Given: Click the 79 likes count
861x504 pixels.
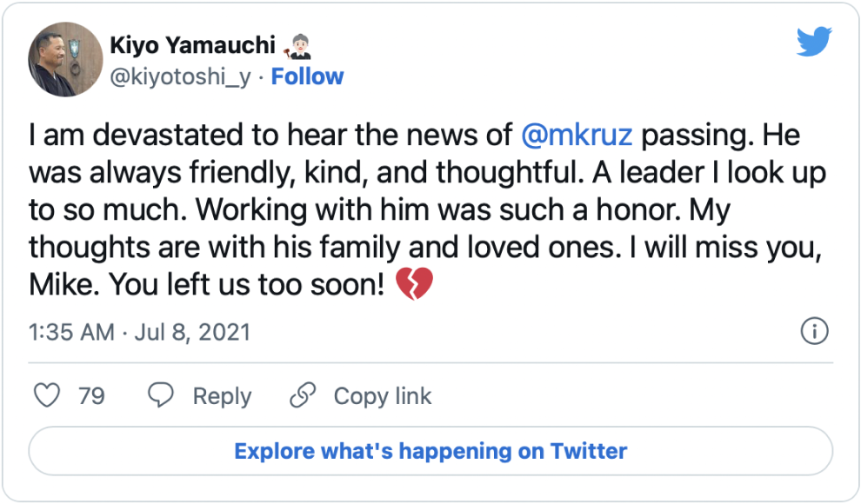Looking at the screenshot, I should coord(91,396).
